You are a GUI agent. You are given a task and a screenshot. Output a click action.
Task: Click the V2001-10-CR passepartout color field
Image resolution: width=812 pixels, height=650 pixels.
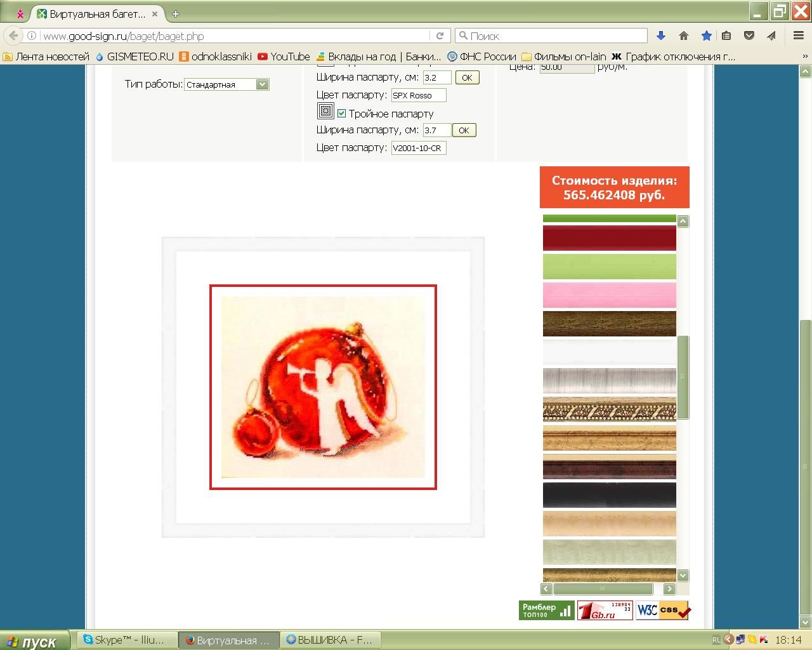pyautogui.click(x=418, y=148)
